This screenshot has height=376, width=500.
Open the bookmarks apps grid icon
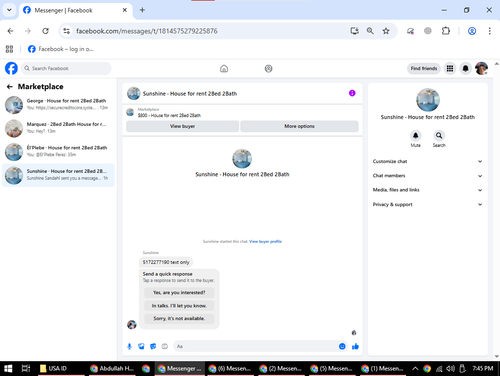point(9,49)
